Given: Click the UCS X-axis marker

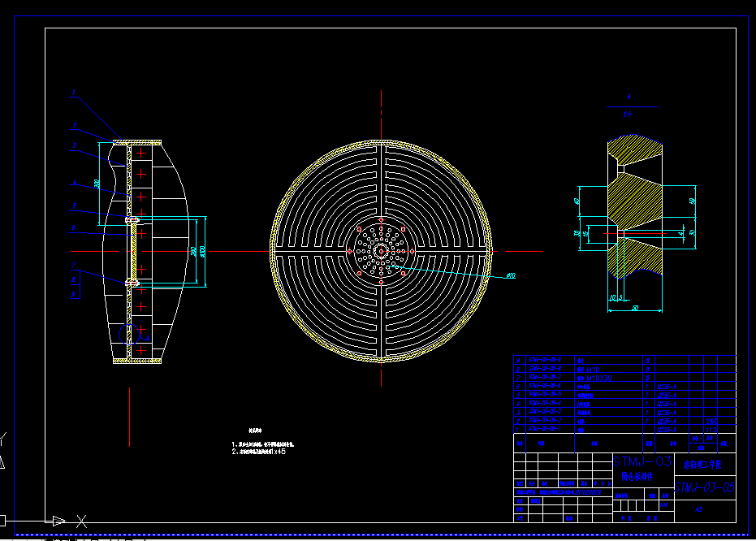Looking at the screenshot, I should pos(81,522).
